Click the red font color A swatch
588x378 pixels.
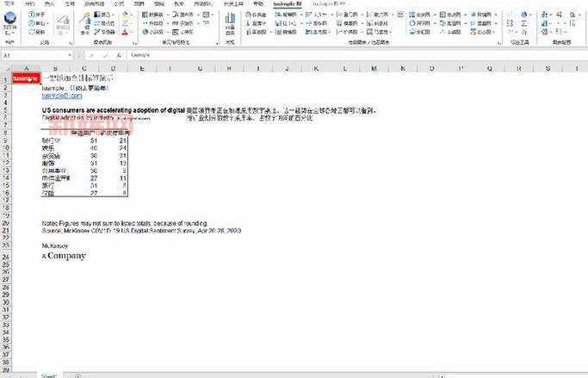[125, 32]
